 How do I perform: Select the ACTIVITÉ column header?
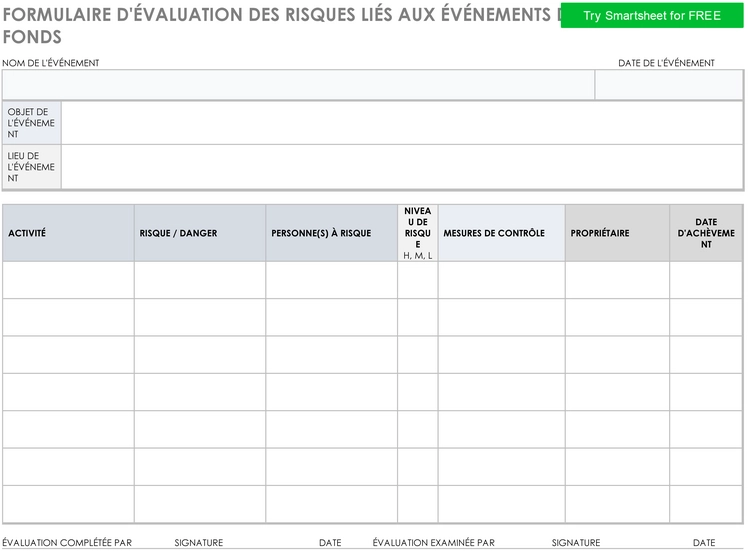click(x=68, y=233)
